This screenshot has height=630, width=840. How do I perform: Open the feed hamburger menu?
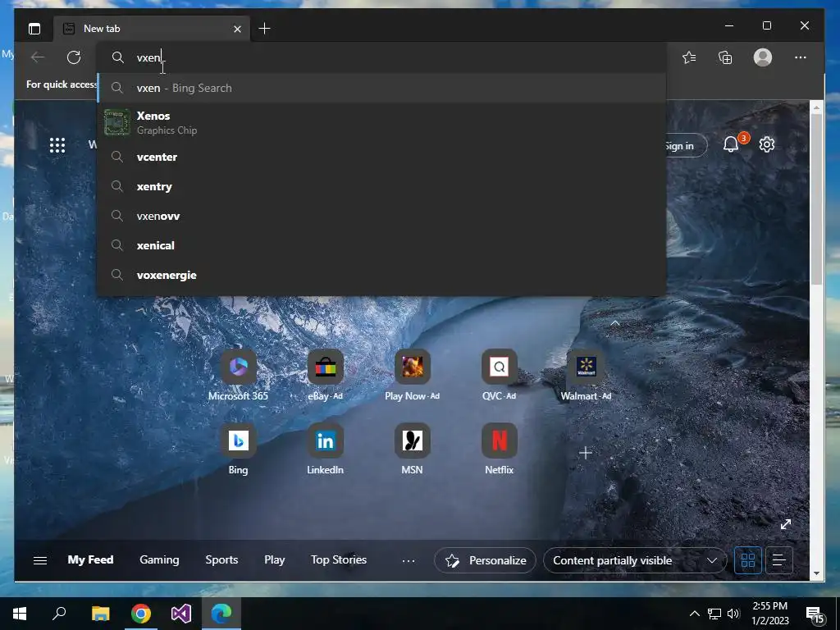pos(40,560)
